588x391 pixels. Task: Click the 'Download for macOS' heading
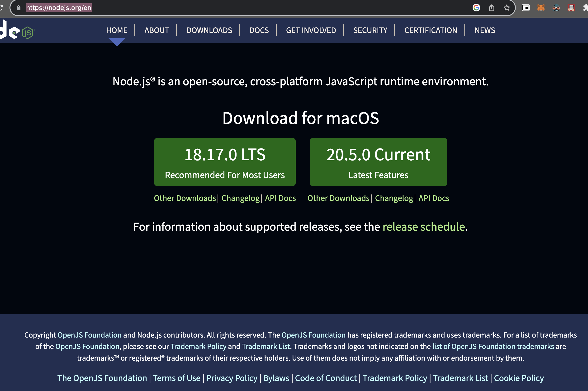pos(301,118)
